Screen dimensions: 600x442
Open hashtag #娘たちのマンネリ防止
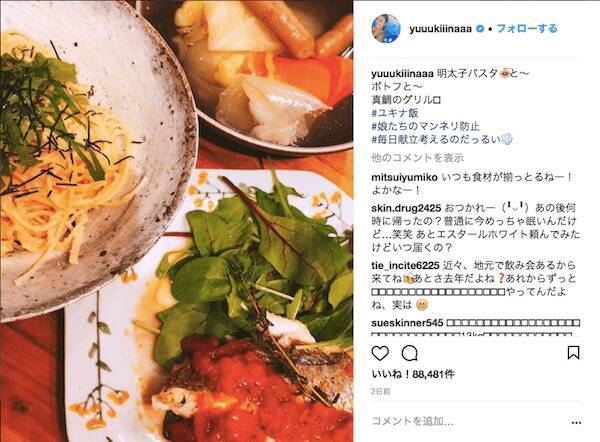click(425, 126)
